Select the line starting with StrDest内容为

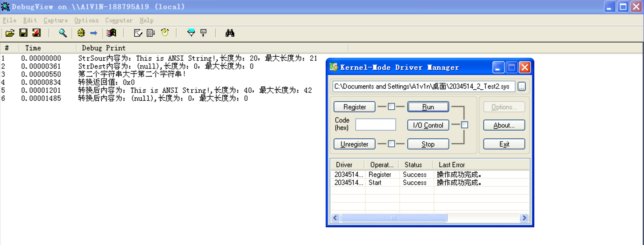[166, 66]
